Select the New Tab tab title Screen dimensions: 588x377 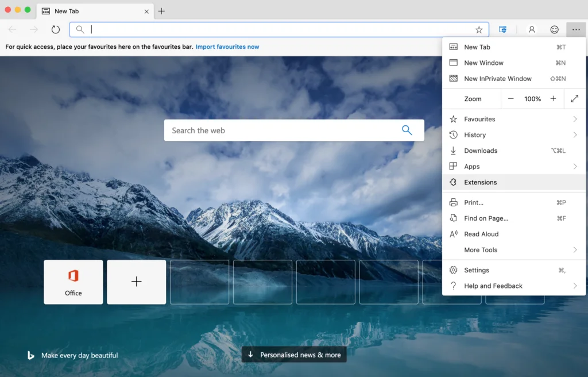click(67, 11)
